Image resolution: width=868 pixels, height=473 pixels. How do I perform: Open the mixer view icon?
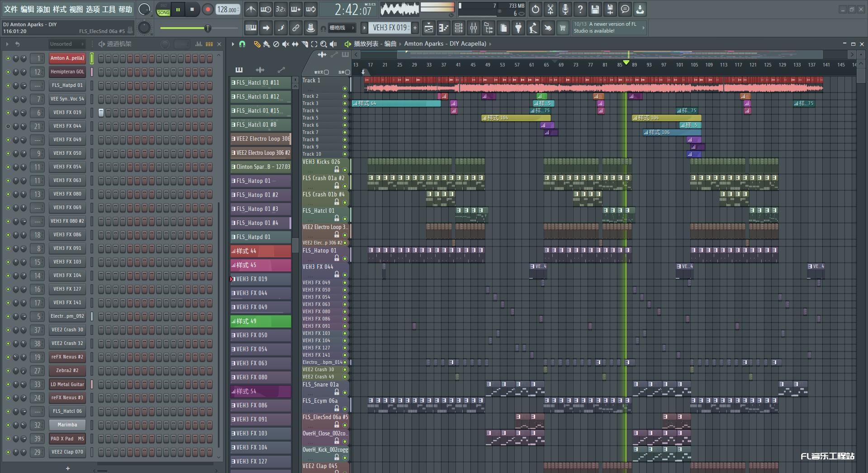(x=473, y=28)
